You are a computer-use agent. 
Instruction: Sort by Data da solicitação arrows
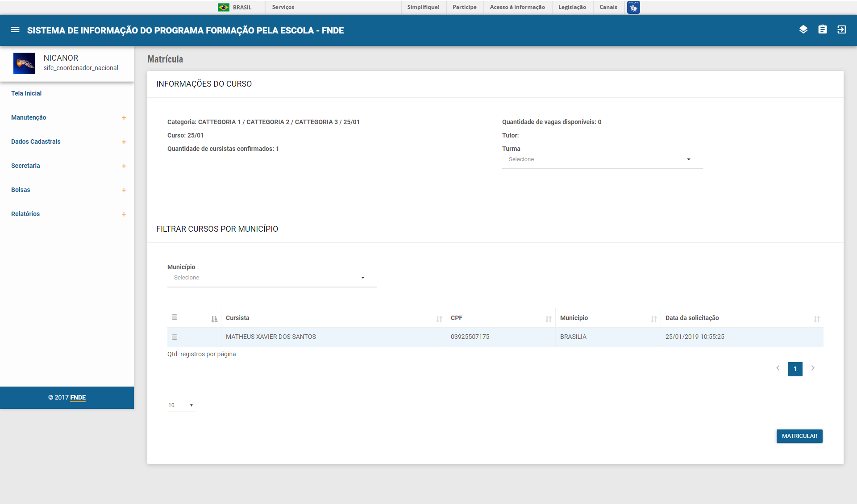[x=816, y=319]
